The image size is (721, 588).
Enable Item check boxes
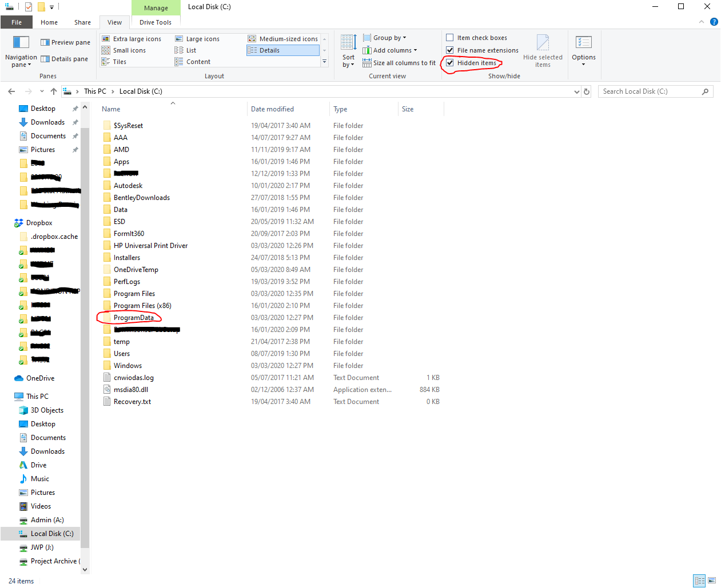click(450, 38)
